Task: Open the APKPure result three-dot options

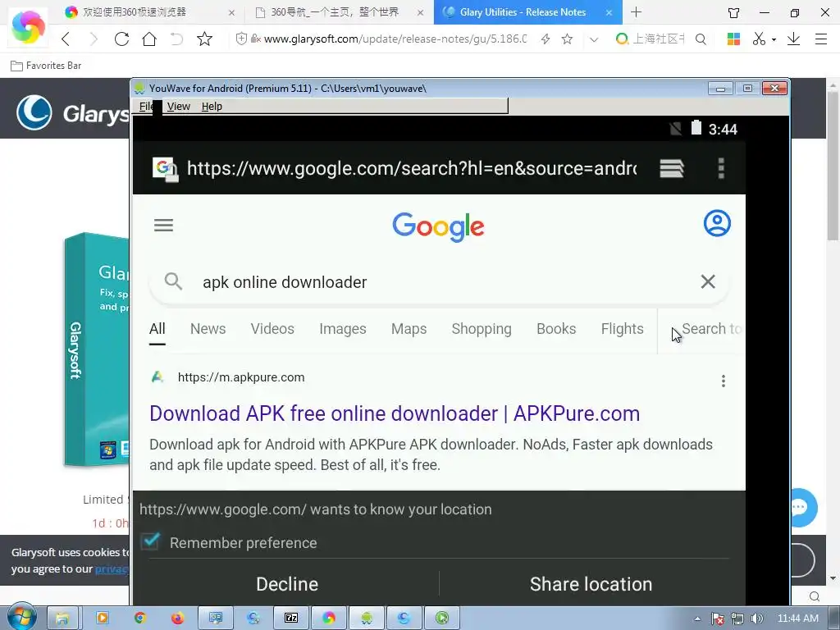Action: [724, 381]
